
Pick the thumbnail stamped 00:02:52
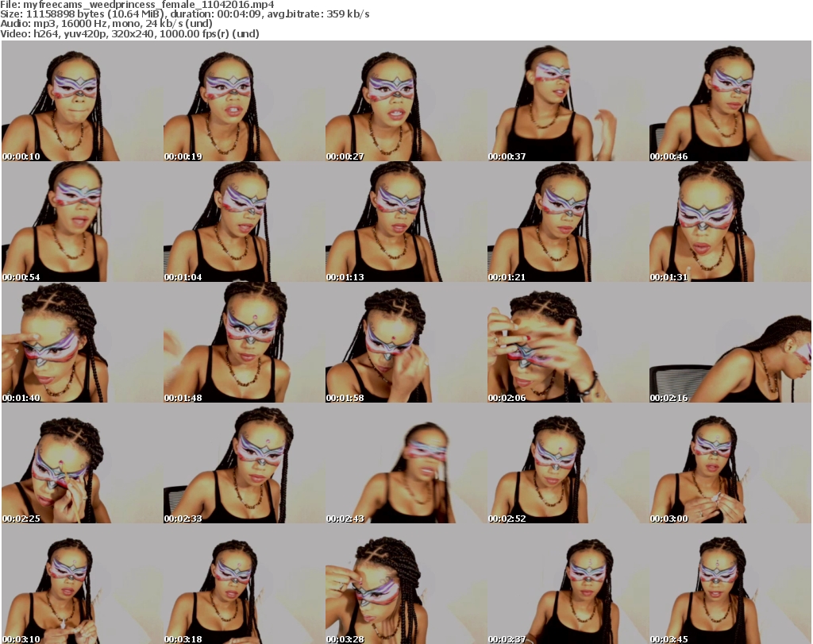568,463
